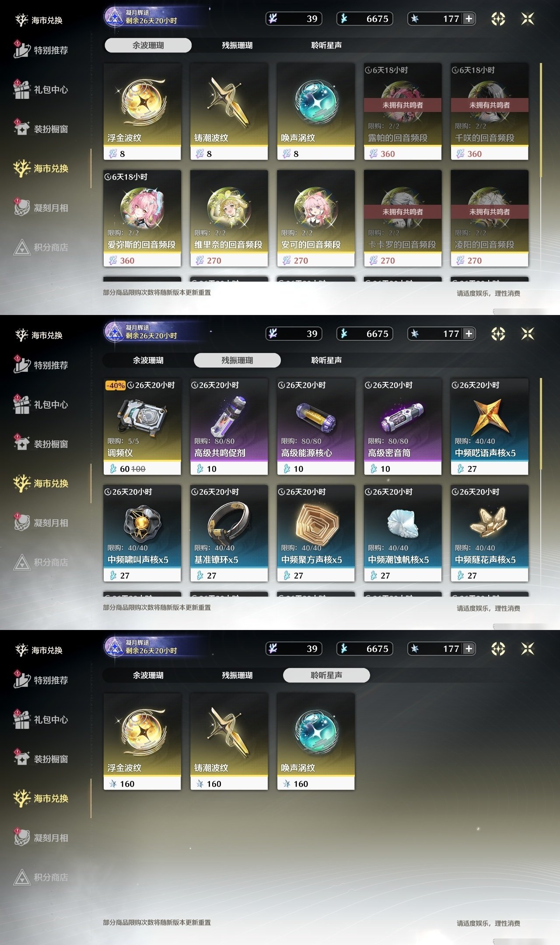The image size is (560, 945).
Task: Select 安可的回音频段 character card
Action: (316, 218)
